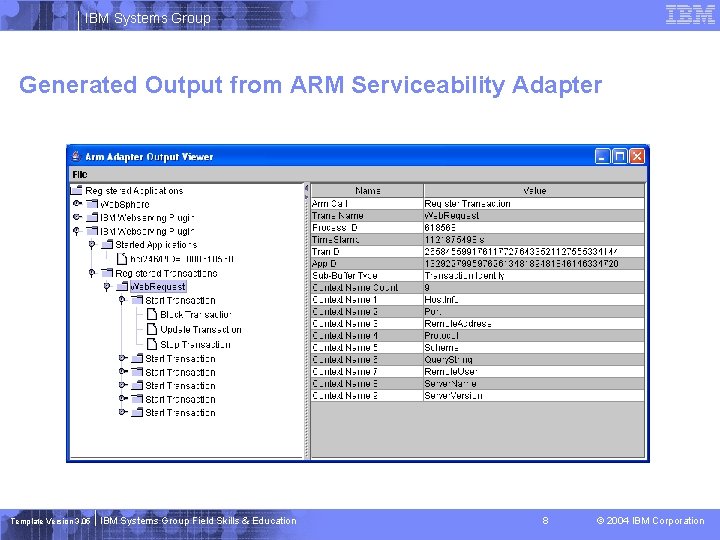This screenshot has height=540, width=720.
Task: Select the highlighted WebRequest tree label
Action: (x=158, y=287)
